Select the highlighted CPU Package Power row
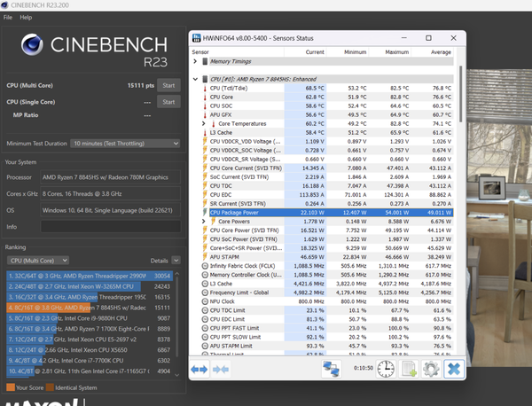 click(x=331, y=213)
